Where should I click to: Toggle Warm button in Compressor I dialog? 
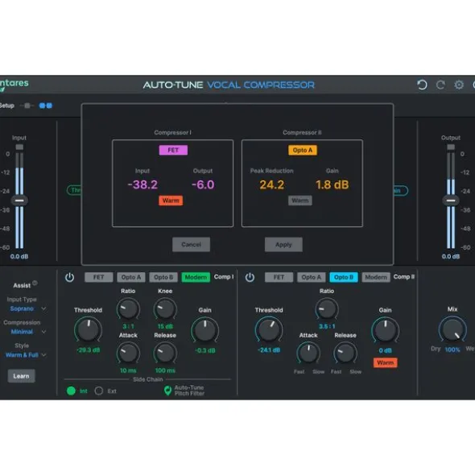(x=171, y=201)
